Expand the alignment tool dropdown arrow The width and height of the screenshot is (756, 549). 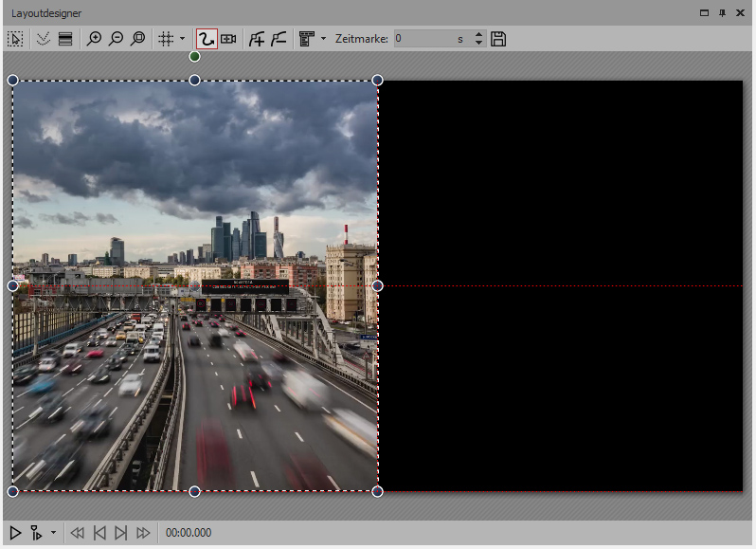[323, 39]
